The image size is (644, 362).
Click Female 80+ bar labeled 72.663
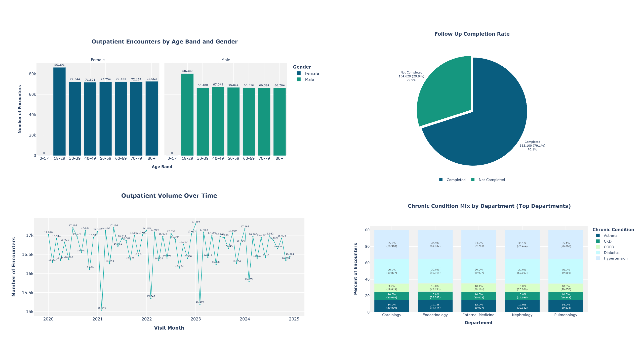point(152,118)
